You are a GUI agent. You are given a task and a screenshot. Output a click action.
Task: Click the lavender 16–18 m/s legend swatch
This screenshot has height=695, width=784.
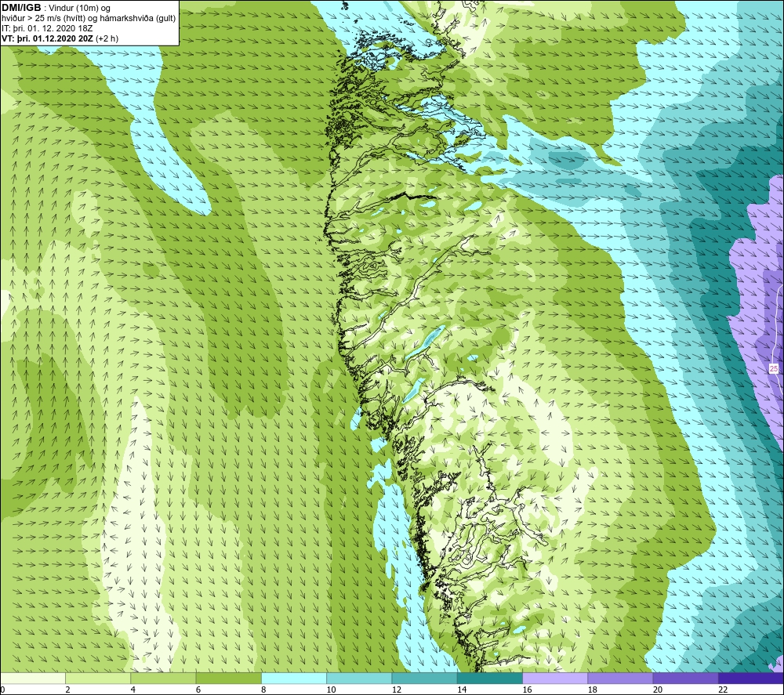(555, 678)
